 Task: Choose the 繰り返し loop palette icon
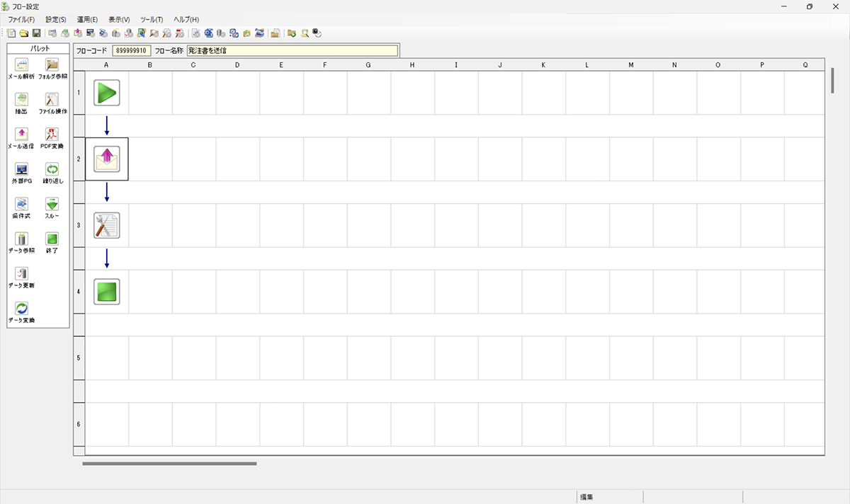click(x=52, y=169)
